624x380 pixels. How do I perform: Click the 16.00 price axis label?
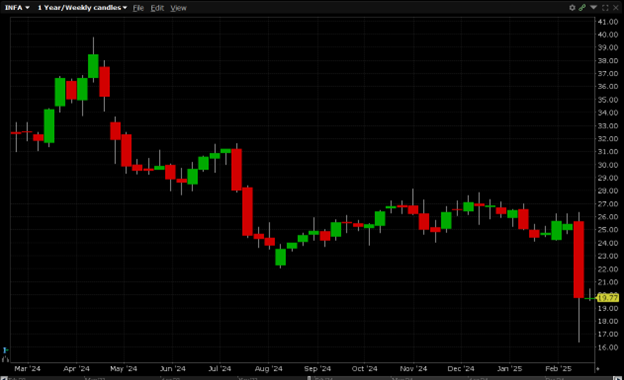[x=608, y=347]
